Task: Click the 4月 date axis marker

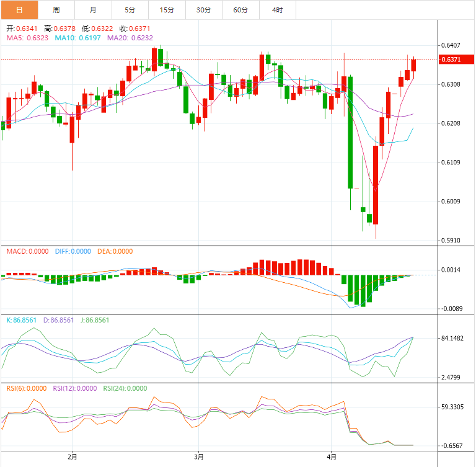Action: [331, 458]
